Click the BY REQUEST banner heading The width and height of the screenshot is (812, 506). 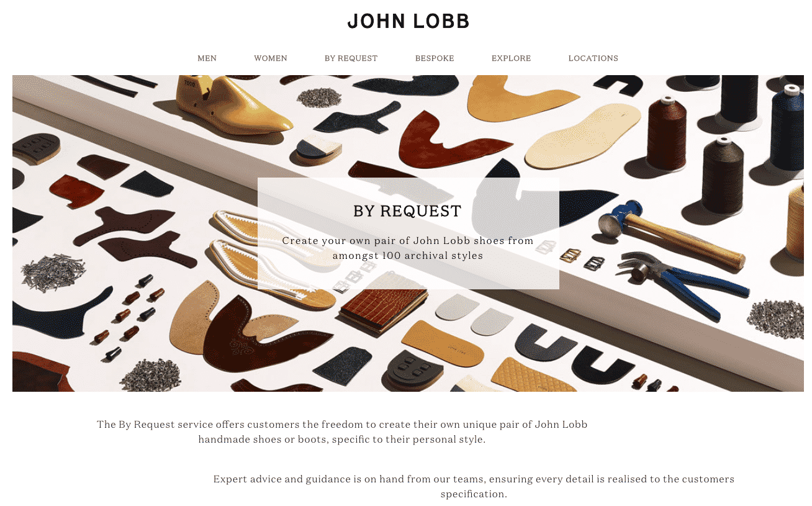pos(407,211)
